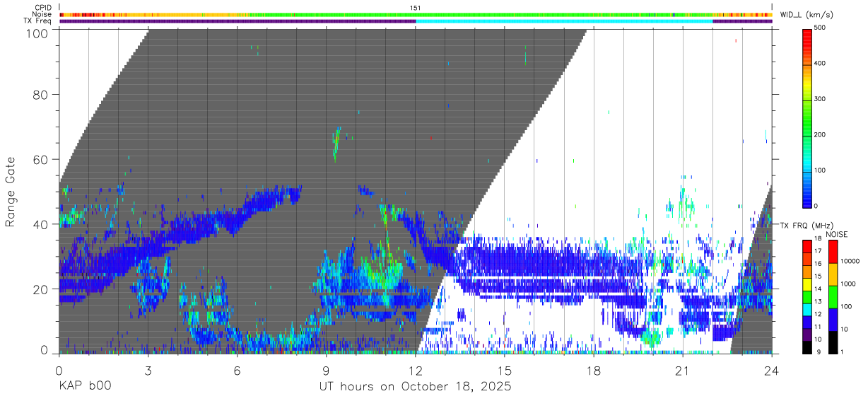
Task: Click the UT hour 9 tick label
Action: [326, 371]
